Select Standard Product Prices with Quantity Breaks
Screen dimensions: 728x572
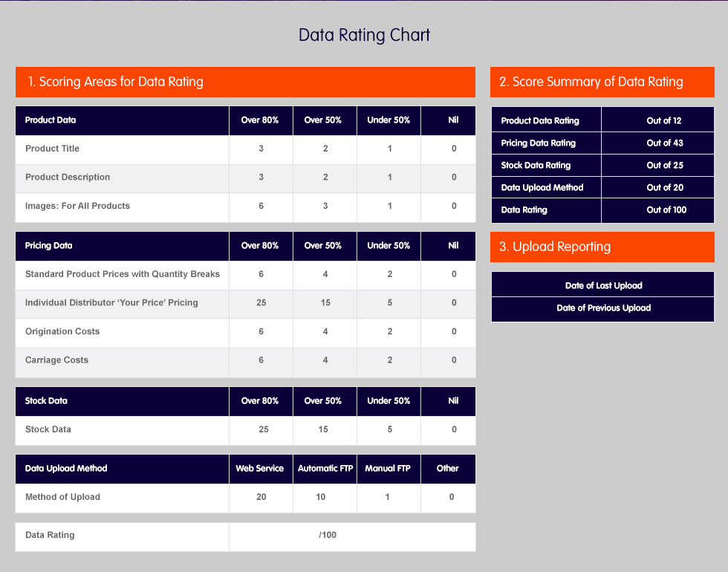(x=123, y=274)
